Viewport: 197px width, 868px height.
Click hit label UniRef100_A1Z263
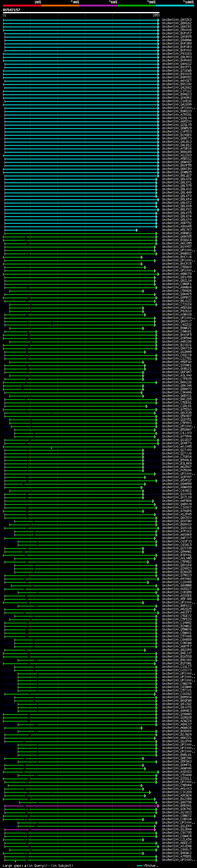click(x=177, y=155)
